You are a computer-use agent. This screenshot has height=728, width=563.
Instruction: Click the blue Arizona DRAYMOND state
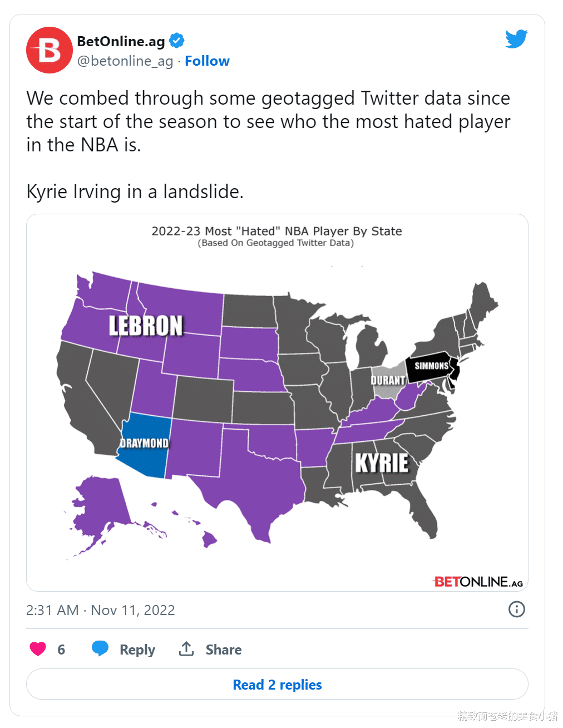click(145, 445)
